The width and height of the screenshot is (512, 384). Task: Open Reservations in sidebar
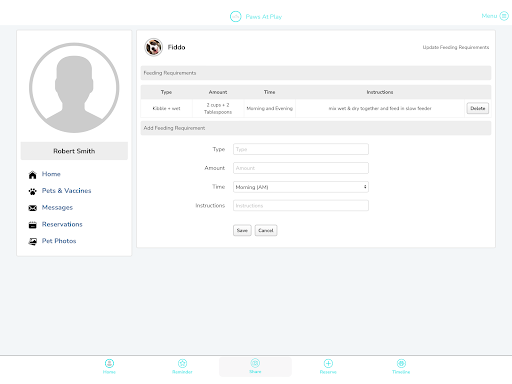point(62,224)
